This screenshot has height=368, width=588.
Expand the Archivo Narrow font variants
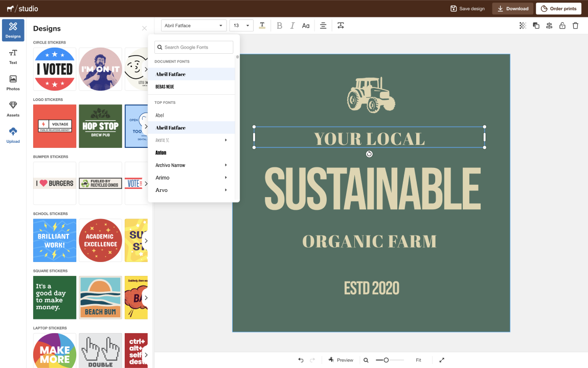tap(225, 165)
